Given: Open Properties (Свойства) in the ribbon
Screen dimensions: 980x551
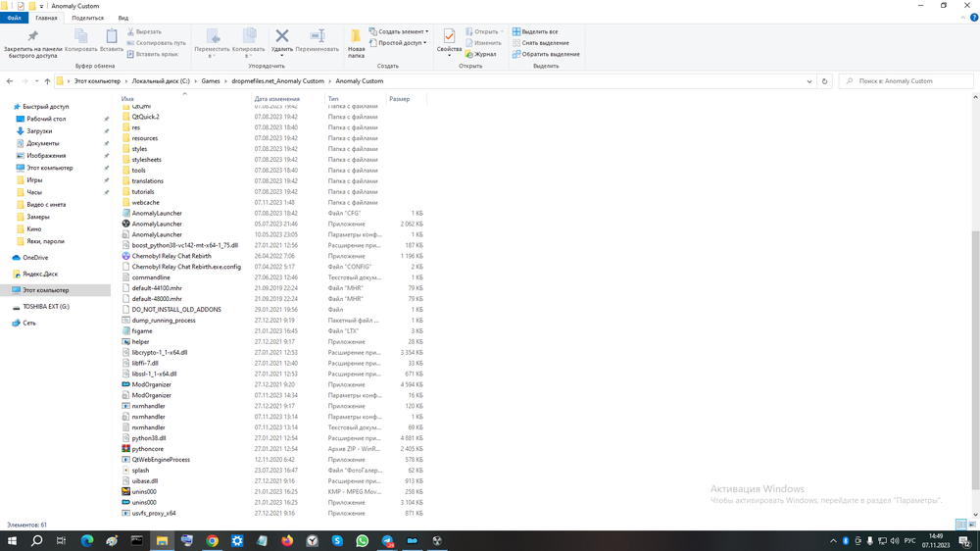Looking at the screenshot, I should [449, 39].
